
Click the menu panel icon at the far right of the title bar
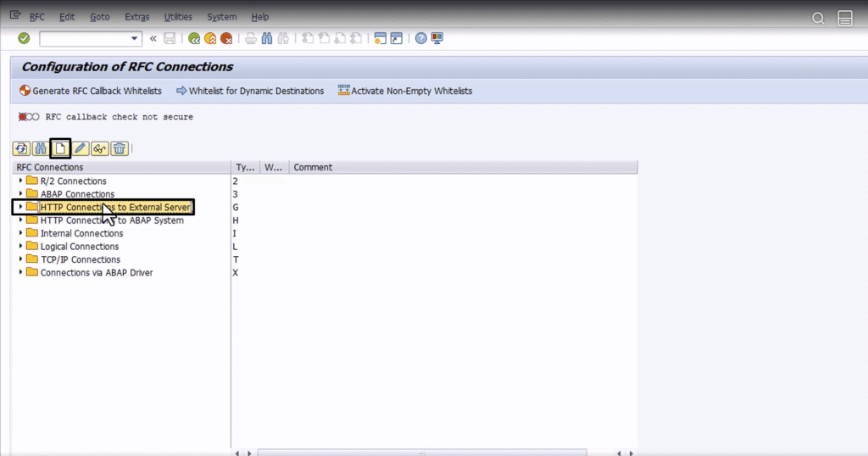point(845,19)
